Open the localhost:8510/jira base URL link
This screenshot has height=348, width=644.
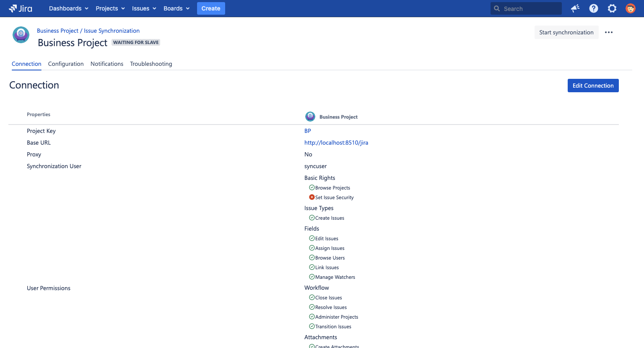(x=336, y=143)
